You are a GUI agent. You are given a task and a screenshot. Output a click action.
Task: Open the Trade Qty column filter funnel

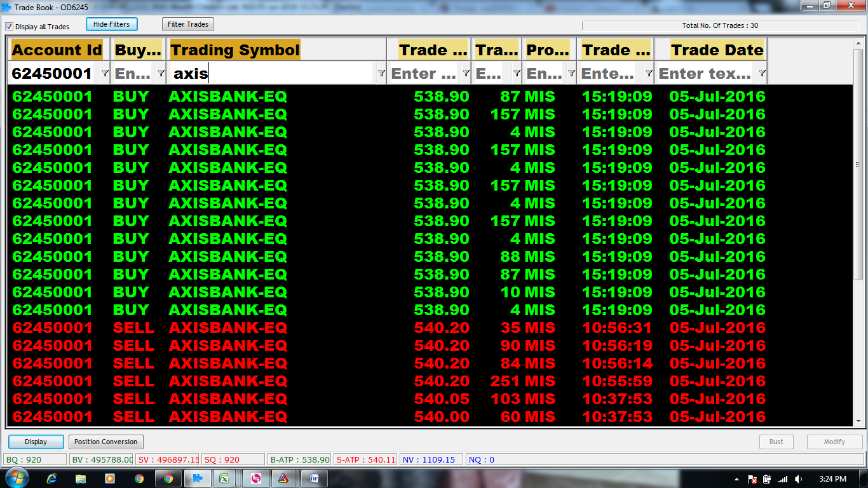coord(517,74)
